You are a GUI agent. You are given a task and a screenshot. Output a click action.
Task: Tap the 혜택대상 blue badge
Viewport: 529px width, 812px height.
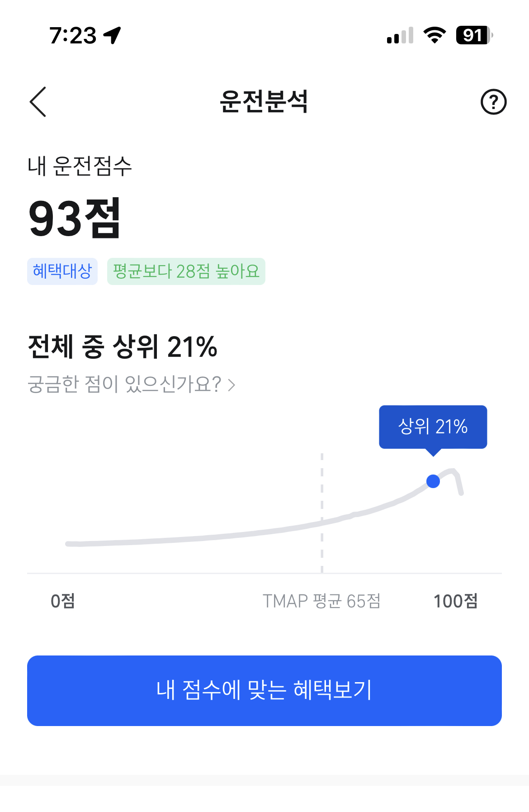click(62, 271)
